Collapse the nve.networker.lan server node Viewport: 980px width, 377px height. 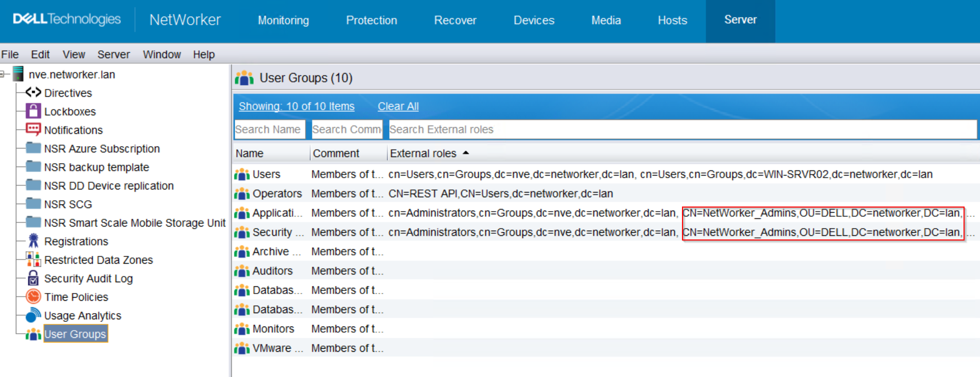(x=3, y=74)
